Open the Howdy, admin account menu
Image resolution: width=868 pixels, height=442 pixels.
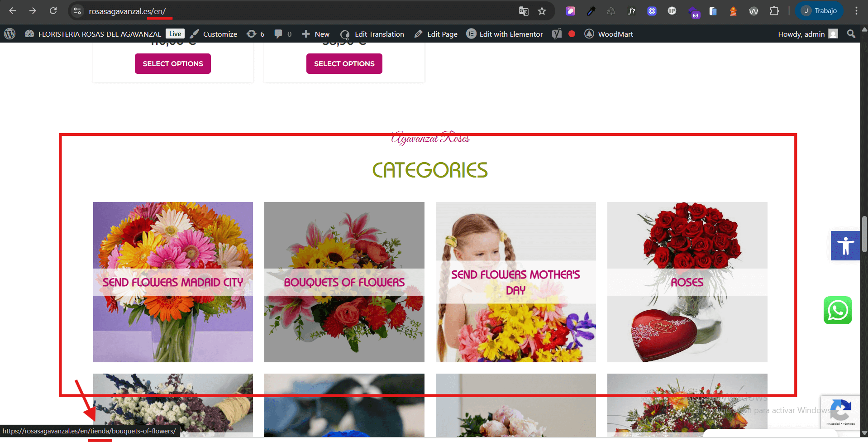click(808, 34)
